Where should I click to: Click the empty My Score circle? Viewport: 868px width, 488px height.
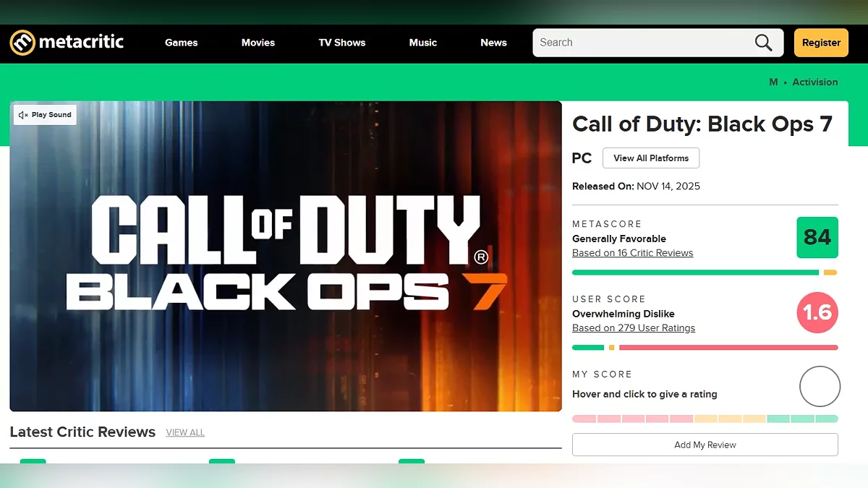819,386
